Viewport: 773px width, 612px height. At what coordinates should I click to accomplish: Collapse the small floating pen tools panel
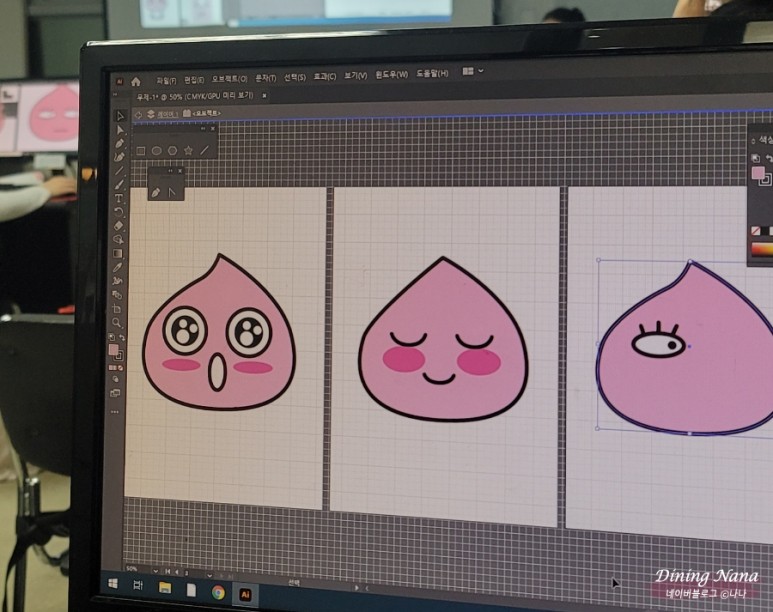(x=170, y=171)
